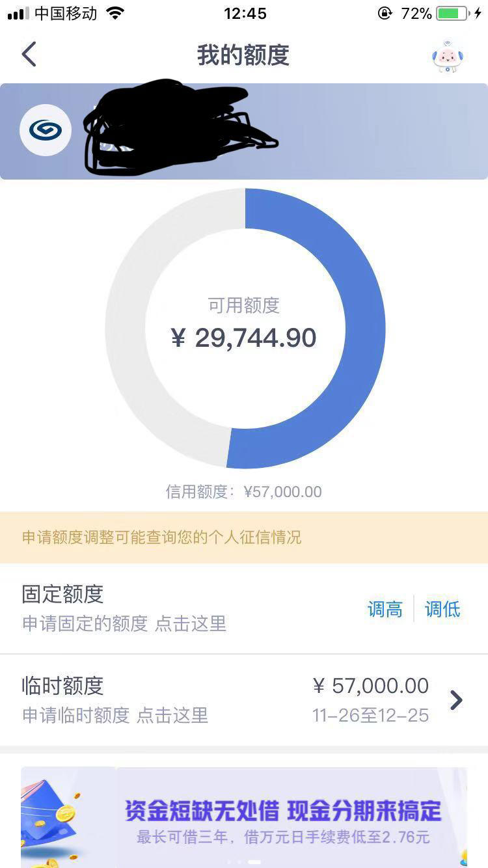488x868 pixels.
Task: Tap the cellular signal bars icon
Action: [18, 14]
